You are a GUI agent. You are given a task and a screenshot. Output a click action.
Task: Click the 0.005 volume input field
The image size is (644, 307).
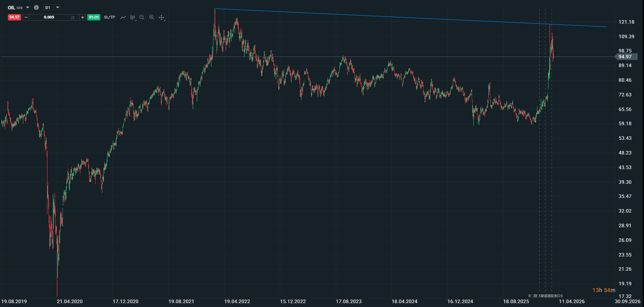(49, 17)
